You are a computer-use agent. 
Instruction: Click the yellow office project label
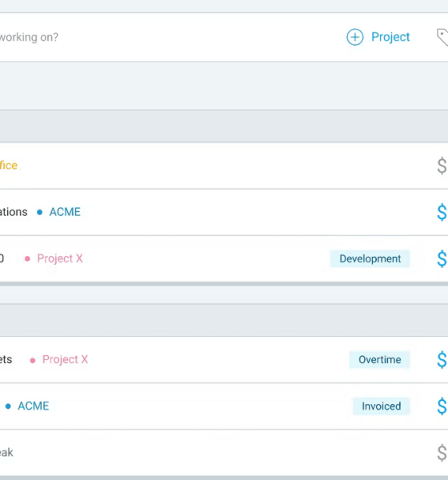click(9, 166)
